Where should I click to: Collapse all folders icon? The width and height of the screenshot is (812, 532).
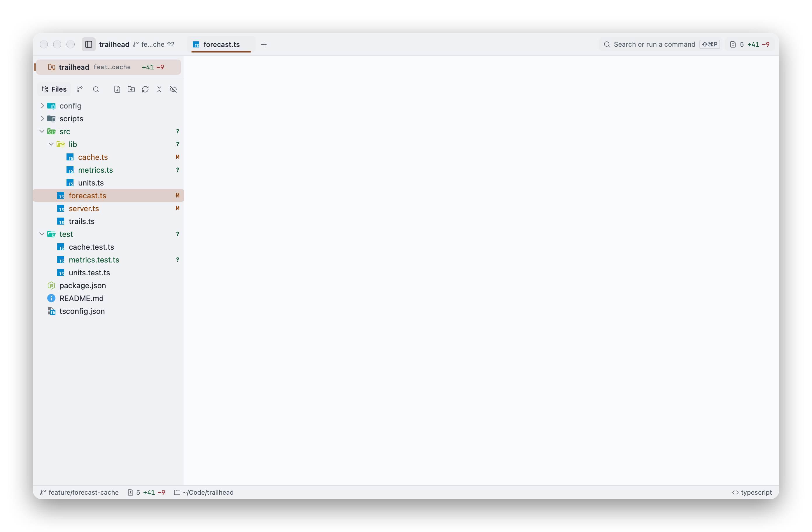[159, 89]
